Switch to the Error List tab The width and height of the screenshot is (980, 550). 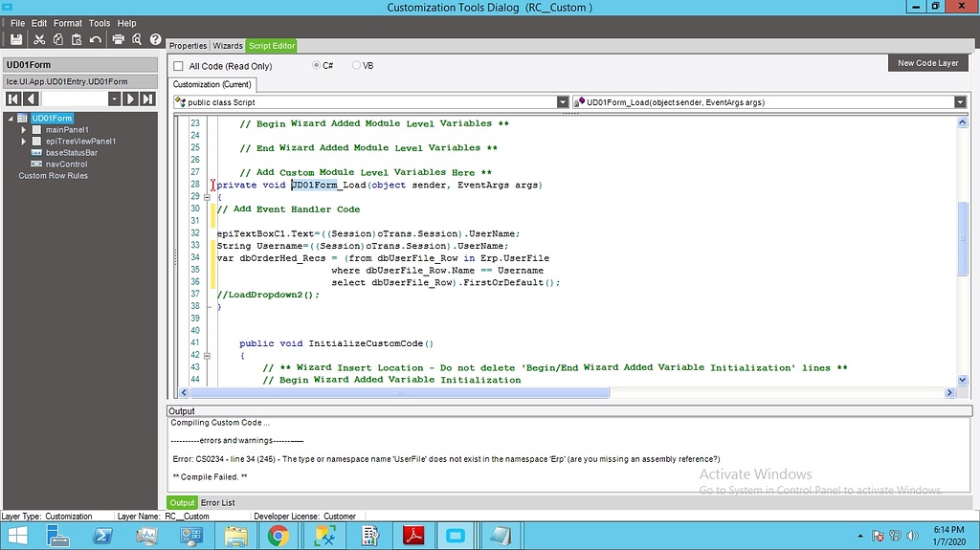click(x=217, y=502)
